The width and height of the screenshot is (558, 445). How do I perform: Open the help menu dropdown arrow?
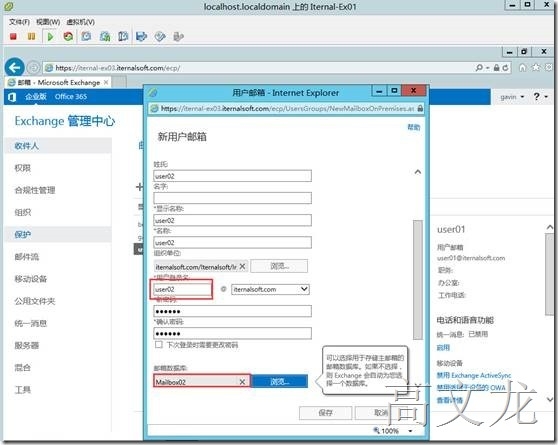[x=546, y=96]
